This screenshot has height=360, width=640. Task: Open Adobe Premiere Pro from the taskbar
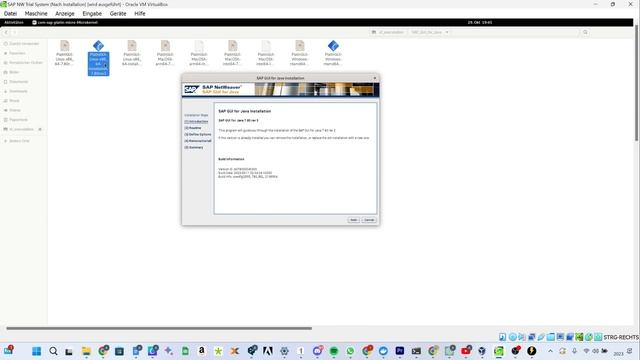click(400, 351)
